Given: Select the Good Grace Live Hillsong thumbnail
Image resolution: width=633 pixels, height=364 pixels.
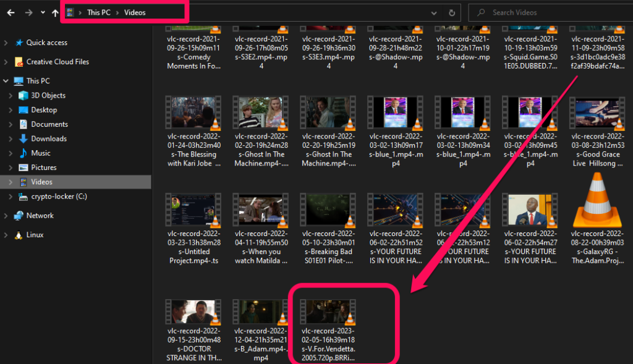Looking at the screenshot, I should [598, 112].
